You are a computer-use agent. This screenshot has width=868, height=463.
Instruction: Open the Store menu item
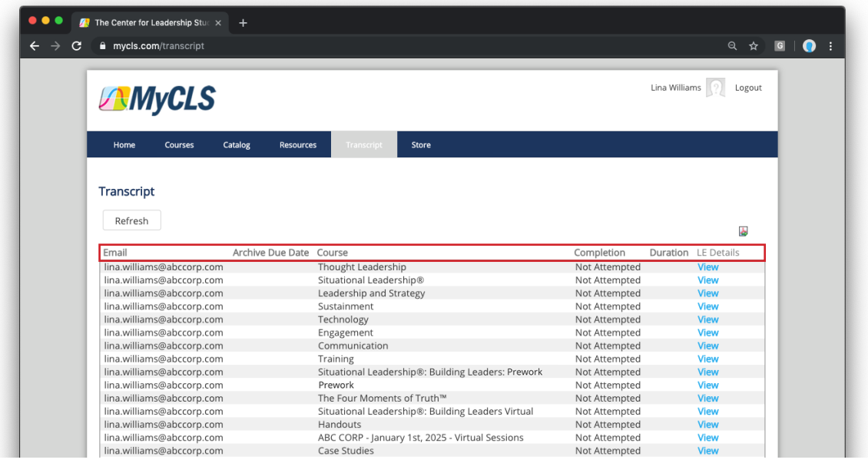(x=421, y=145)
